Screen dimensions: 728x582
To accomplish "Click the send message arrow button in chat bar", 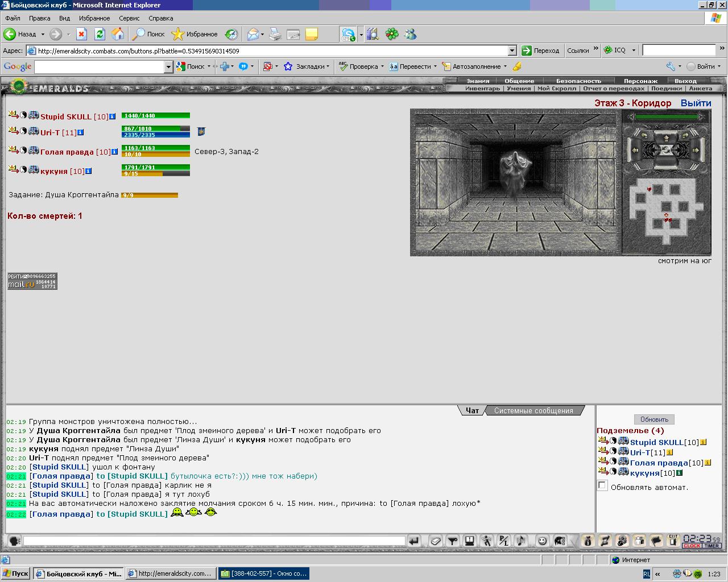I will tap(414, 541).
